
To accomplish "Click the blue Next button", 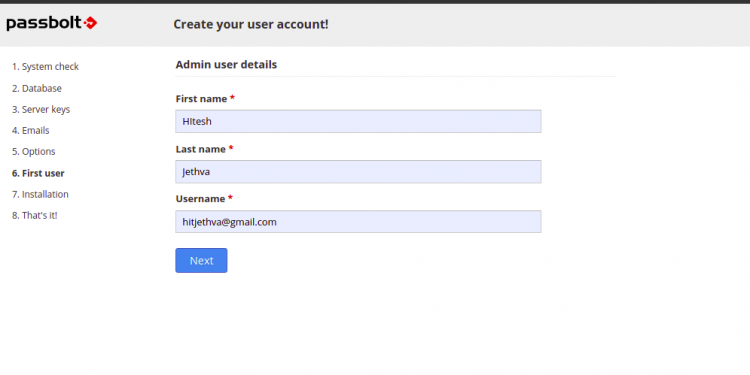I will [x=201, y=261].
